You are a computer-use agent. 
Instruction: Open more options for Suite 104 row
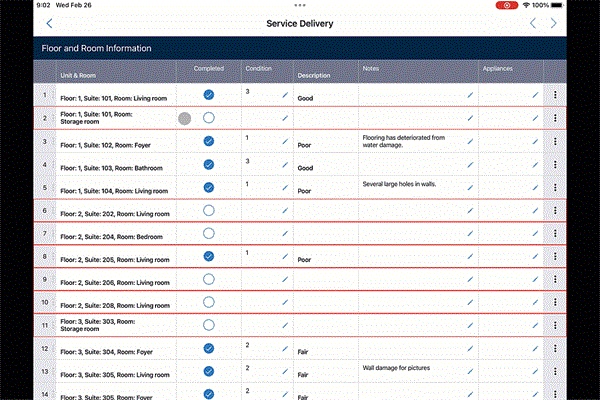555,188
